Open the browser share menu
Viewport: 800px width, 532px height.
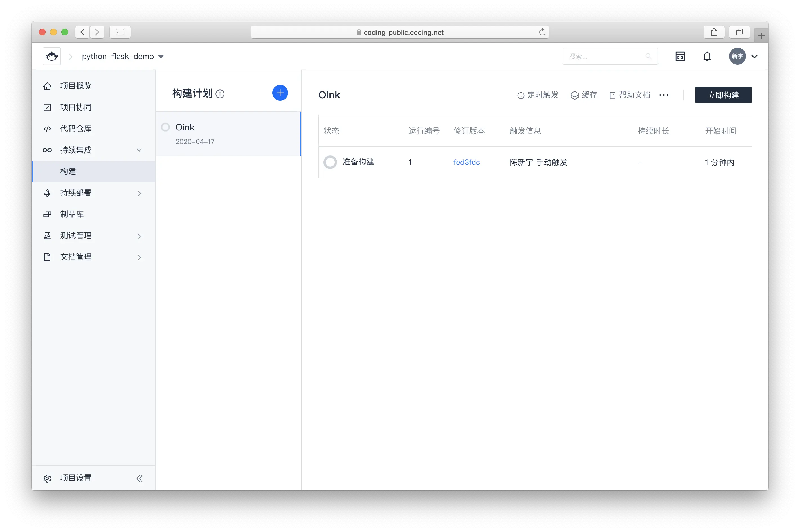pyautogui.click(x=714, y=32)
